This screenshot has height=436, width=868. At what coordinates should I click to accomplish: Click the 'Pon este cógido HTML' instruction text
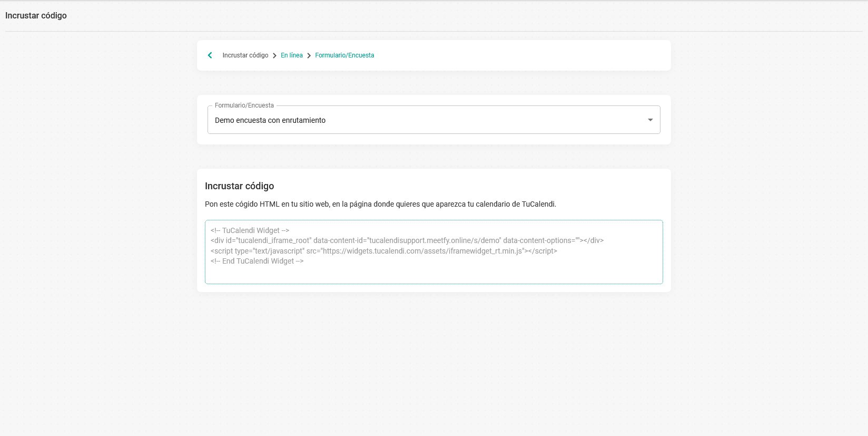380,204
